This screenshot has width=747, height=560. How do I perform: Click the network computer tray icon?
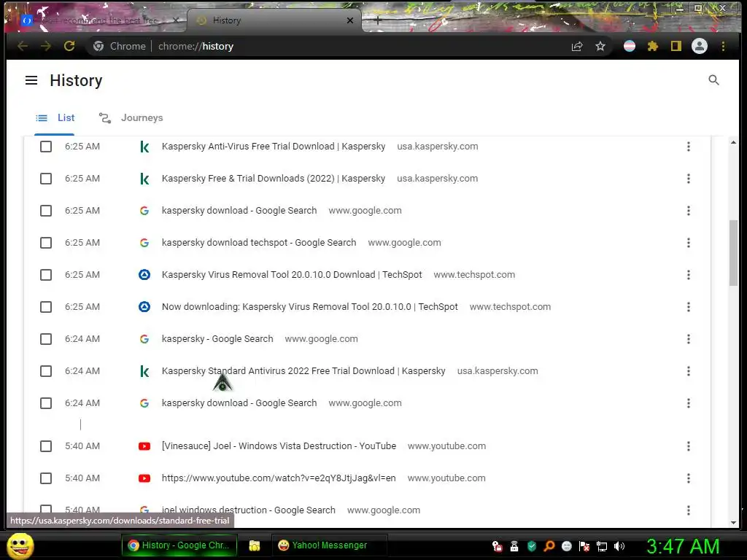pos(602,546)
